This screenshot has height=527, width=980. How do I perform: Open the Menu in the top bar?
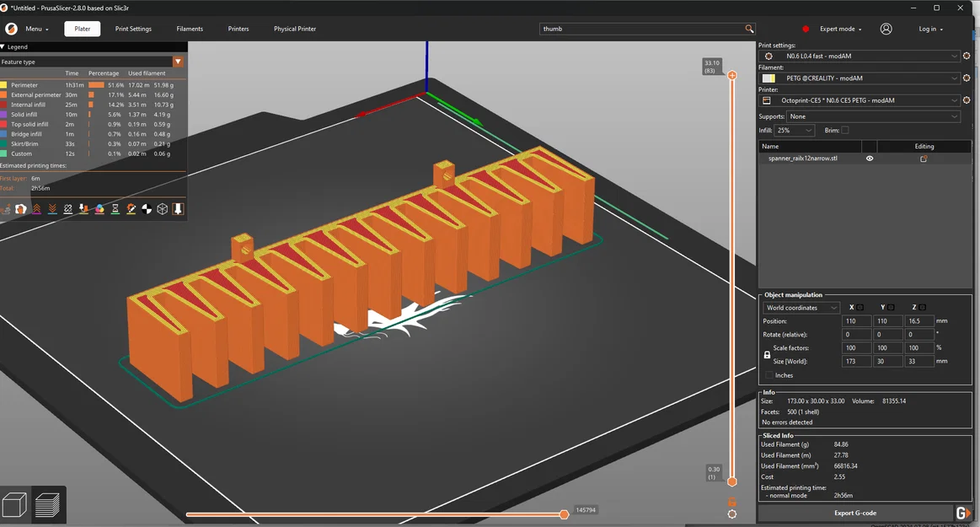[x=34, y=29]
